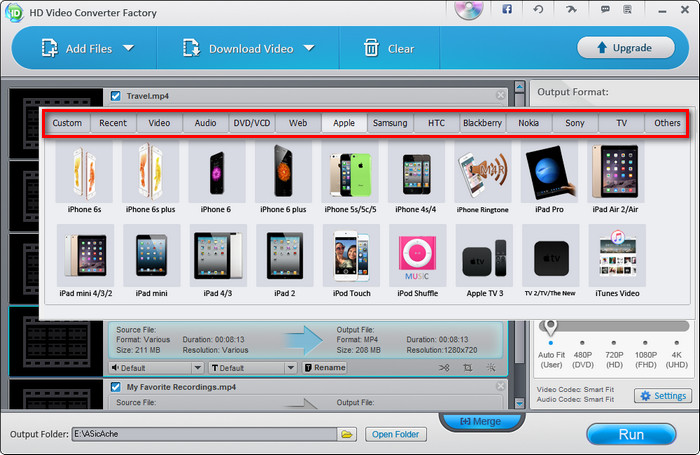Open the Video format tab
The image size is (700, 455).
pos(159,123)
